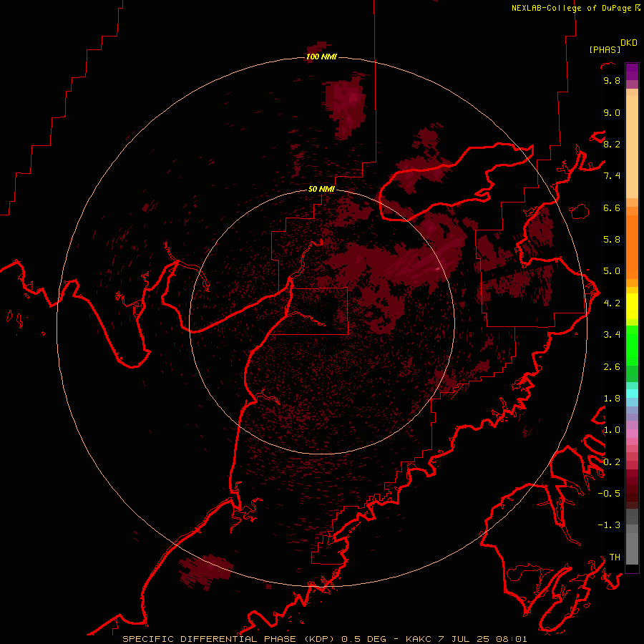The image size is (644, 644).
Task: Select the 2.6 scale value
Action: point(612,367)
